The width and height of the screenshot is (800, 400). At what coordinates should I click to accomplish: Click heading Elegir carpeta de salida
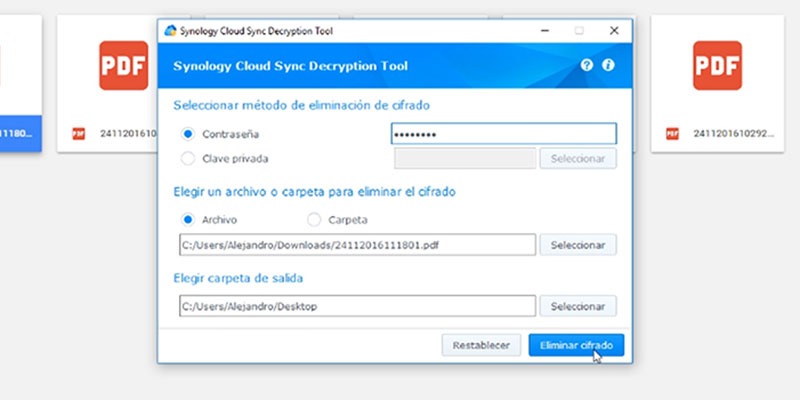(x=238, y=279)
